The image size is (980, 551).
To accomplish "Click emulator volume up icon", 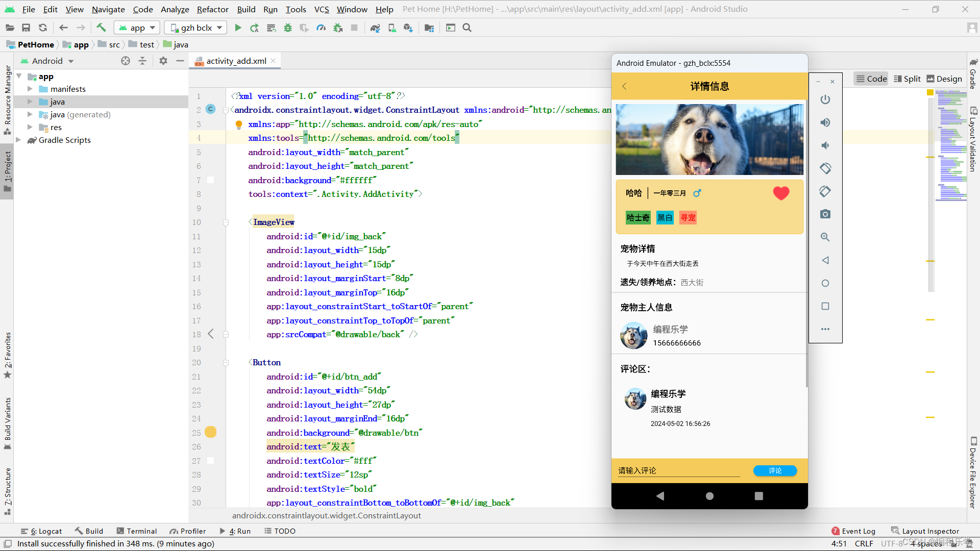I will (x=825, y=122).
